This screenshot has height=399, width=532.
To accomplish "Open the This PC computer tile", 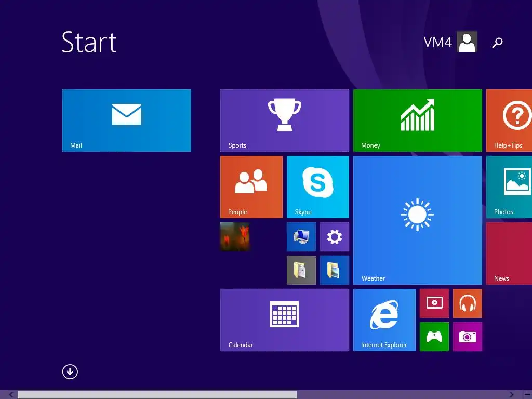I will coord(301,237).
